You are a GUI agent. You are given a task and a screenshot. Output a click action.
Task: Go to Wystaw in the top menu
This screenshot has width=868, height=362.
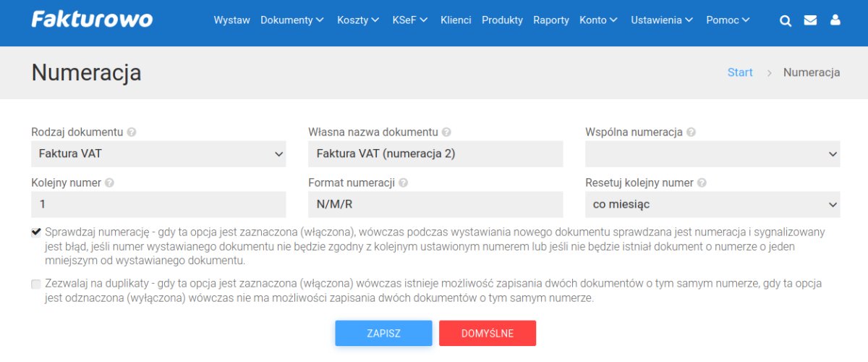click(x=231, y=20)
